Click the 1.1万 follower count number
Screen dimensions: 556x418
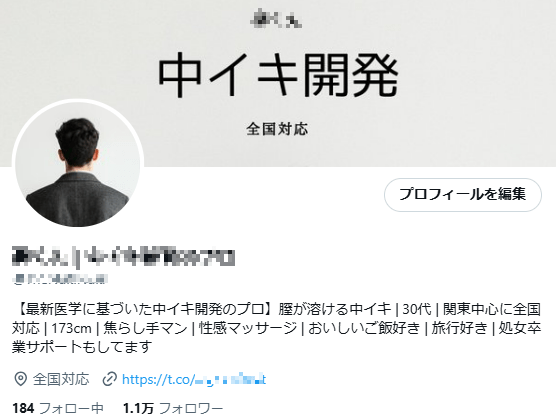coord(138,408)
